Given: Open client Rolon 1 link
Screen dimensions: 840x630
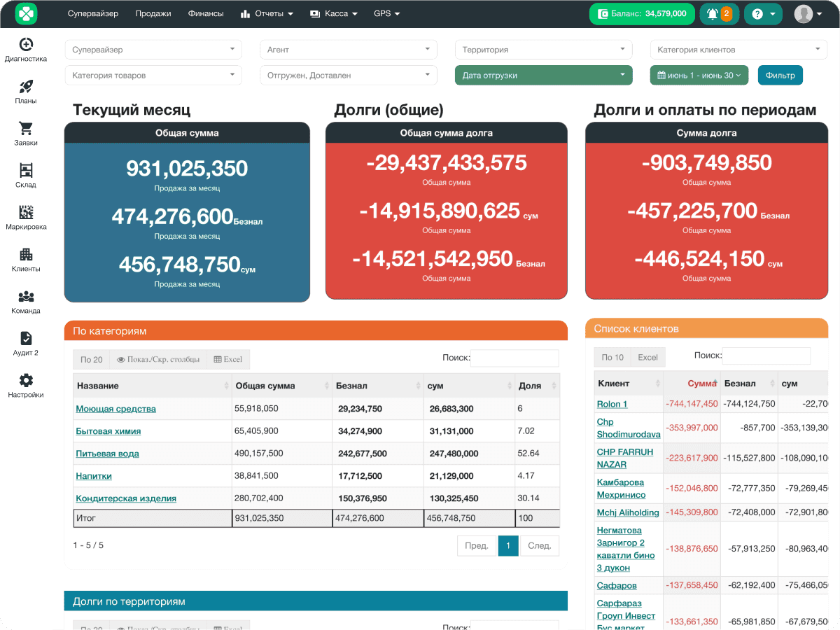Looking at the screenshot, I should 612,404.
